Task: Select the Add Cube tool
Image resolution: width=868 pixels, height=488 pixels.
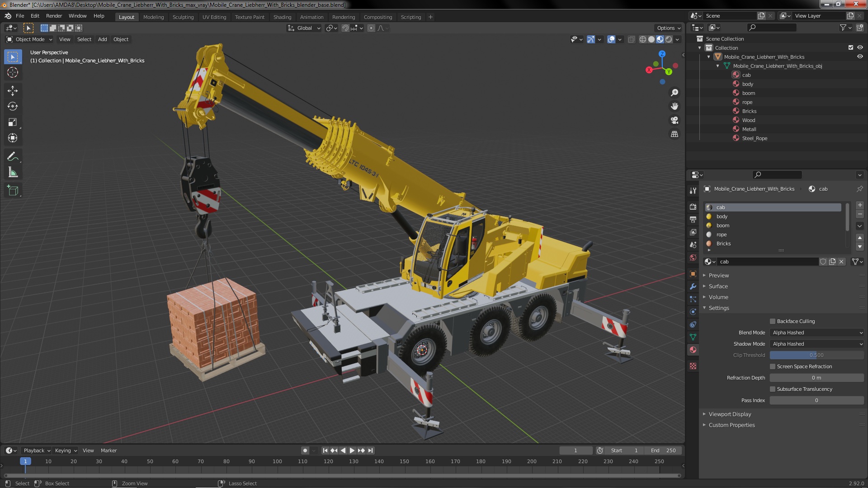Action: tap(13, 191)
